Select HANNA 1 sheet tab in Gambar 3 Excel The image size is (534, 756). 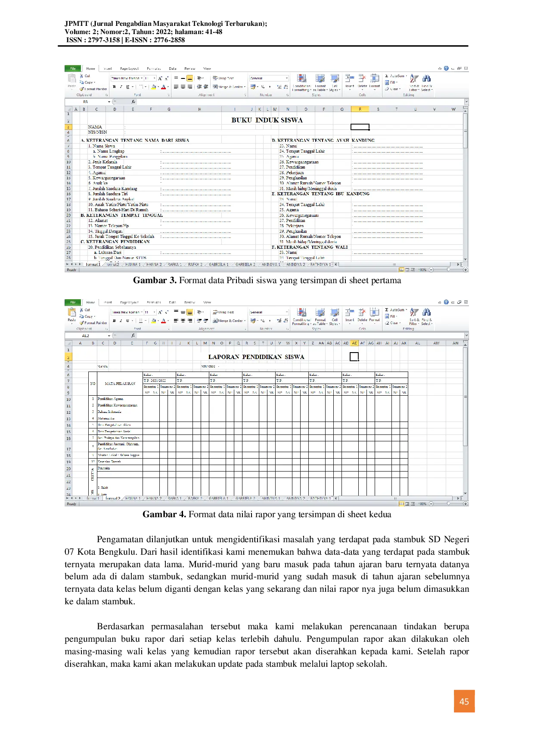coord(133,264)
